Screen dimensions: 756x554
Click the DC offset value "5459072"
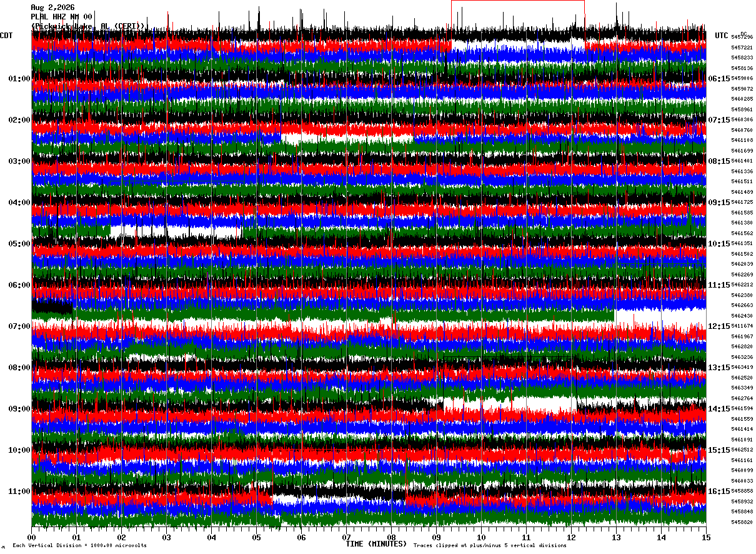click(742, 89)
